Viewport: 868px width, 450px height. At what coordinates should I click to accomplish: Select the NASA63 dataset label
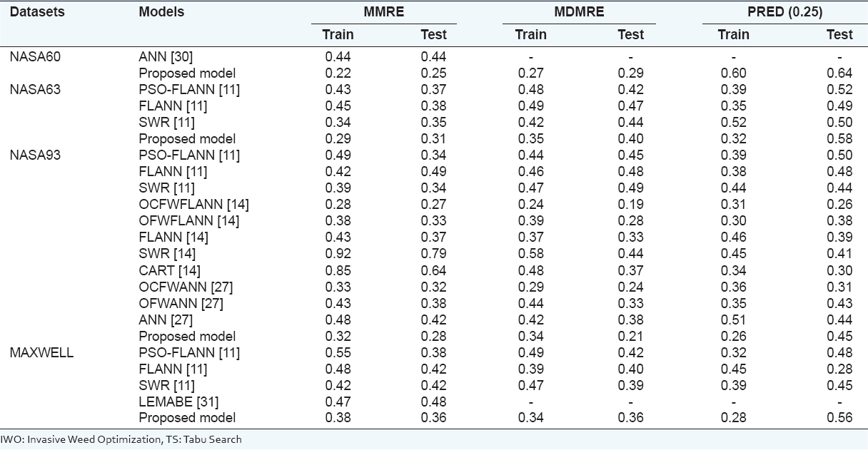pyautogui.click(x=35, y=89)
